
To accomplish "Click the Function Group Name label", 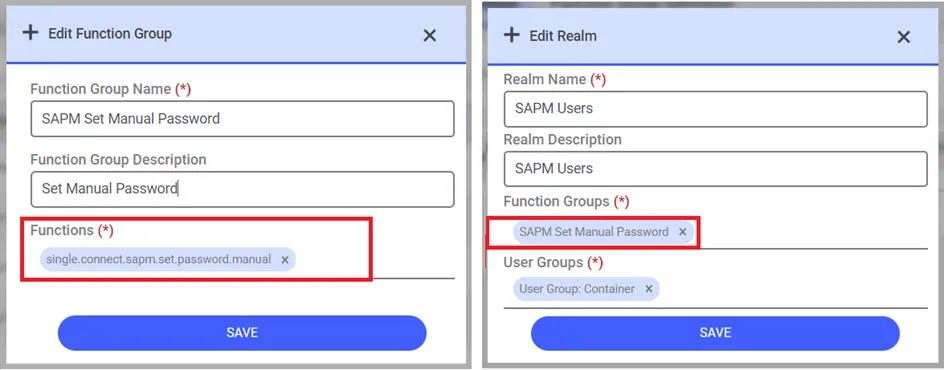I will [110, 89].
